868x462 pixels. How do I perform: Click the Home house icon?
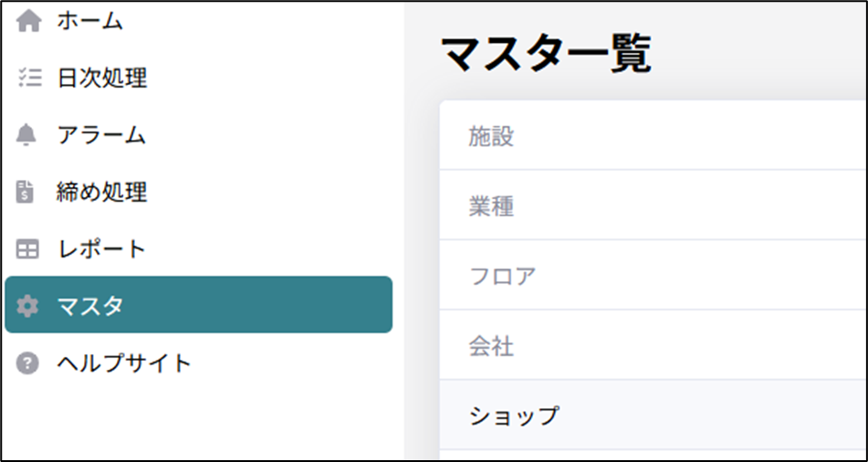point(29,22)
